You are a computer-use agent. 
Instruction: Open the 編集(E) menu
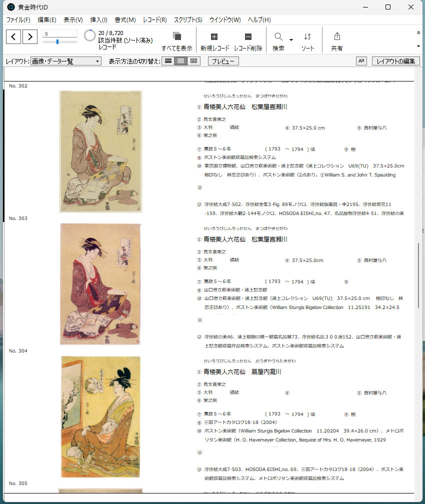[47, 20]
